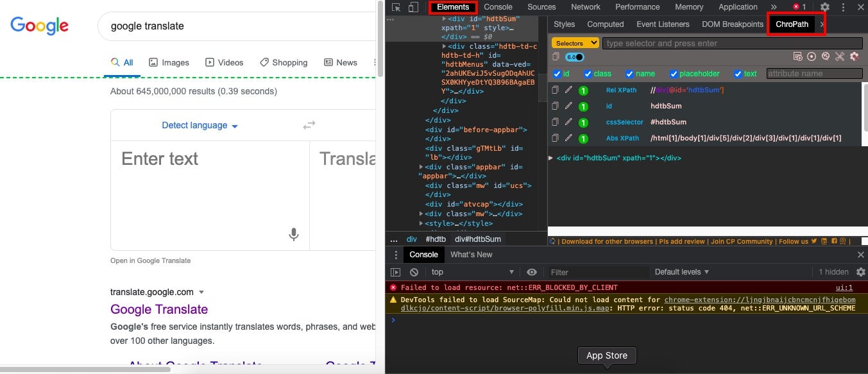The width and height of the screenshot is (868, 374).
Task: Toggle the device toolbar icon
Action: [413, 6]
